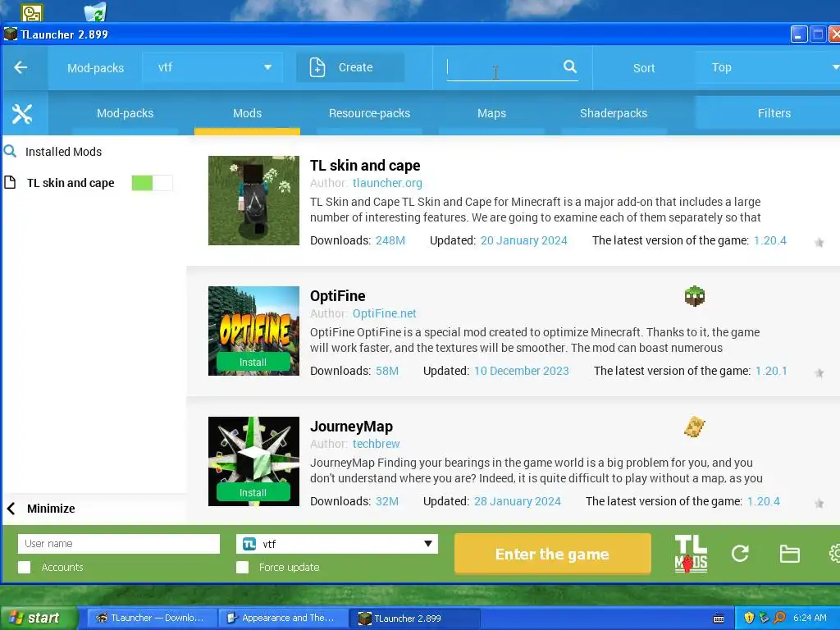Click the Mod-packs label in top bar
Image resolution: width=840 pixels, height=630 pixels.
point(95,68)
